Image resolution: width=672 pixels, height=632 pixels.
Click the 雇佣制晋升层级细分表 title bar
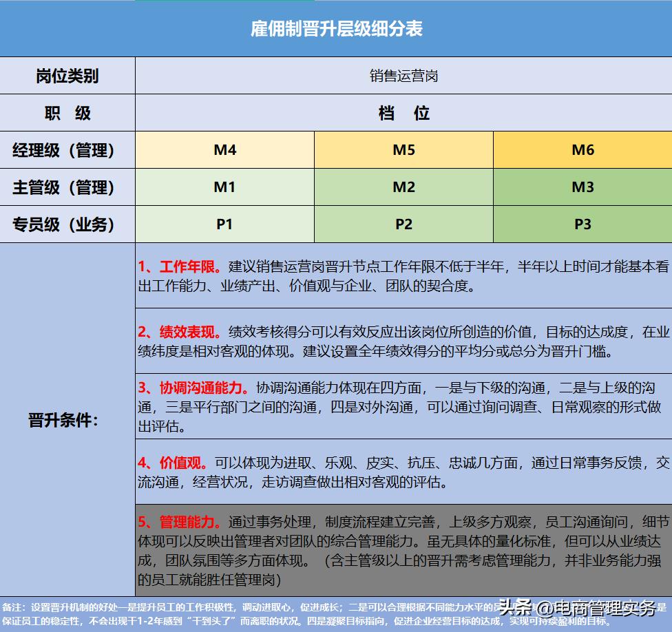click(x=336, y=28)
